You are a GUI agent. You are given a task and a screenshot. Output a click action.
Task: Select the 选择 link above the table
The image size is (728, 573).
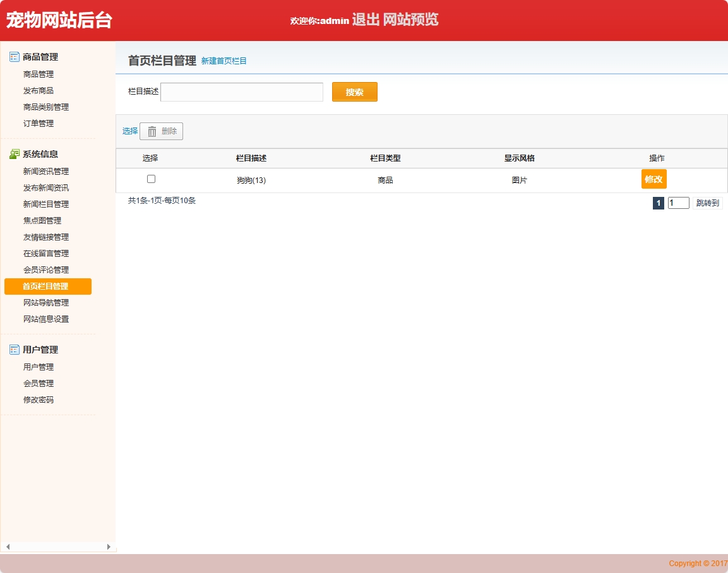click(x=129, y=131)
